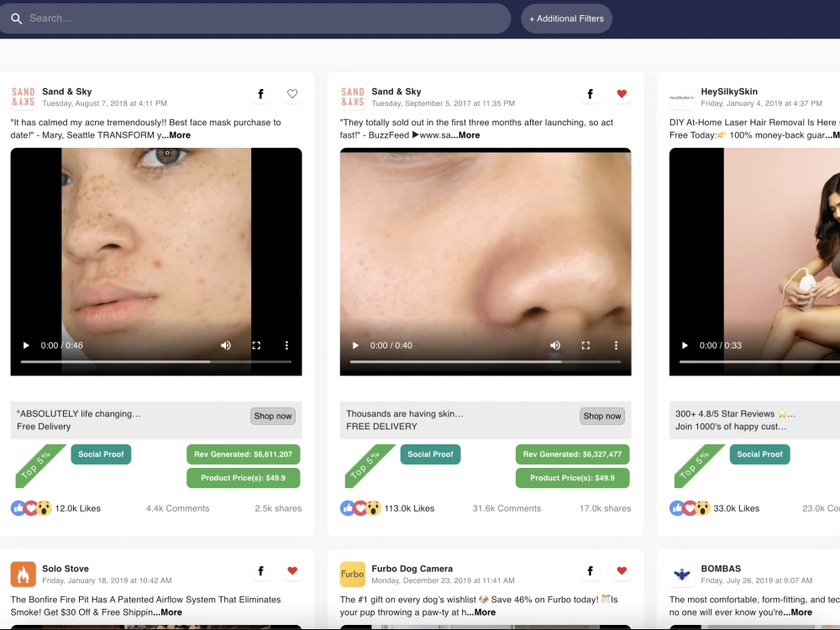Open the Furbo brand logo

(353, 575)
